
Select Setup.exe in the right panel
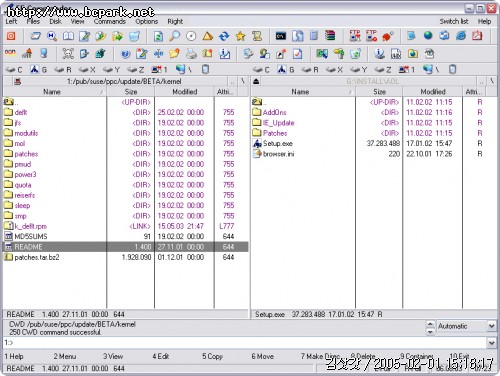click(373, 143)
